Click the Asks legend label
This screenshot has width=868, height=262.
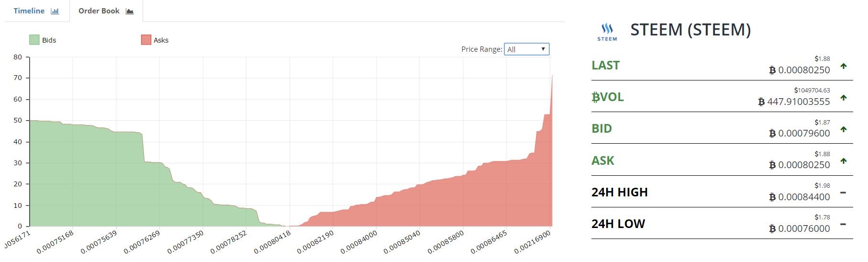tap(161, 40)
